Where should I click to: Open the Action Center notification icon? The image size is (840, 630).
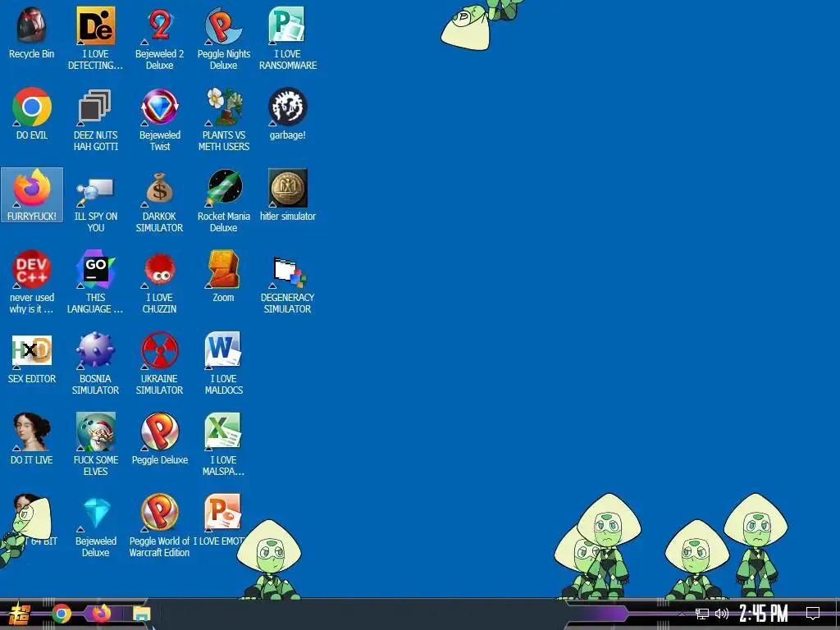(x=813, y=614)
